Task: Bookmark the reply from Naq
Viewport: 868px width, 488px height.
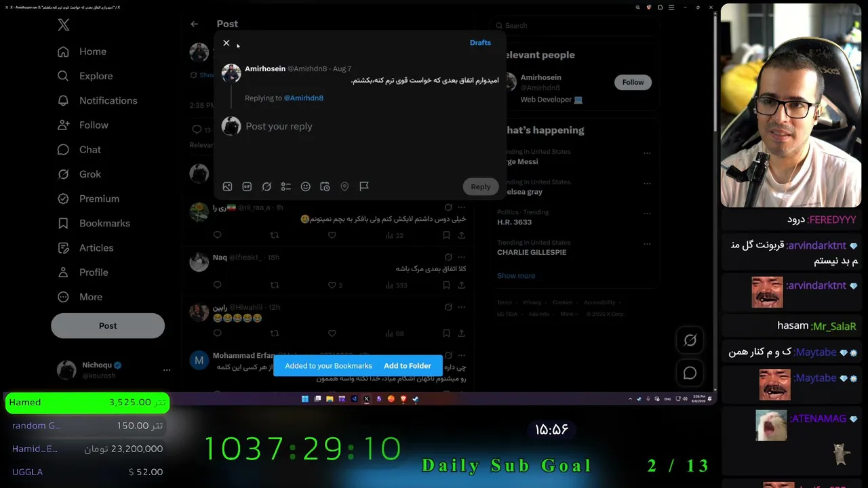Action: [446, 285]
